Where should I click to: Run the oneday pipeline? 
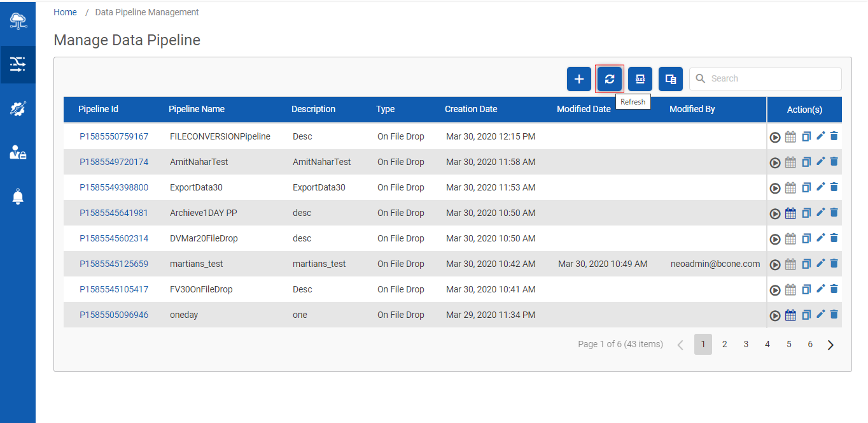[775, 315]
